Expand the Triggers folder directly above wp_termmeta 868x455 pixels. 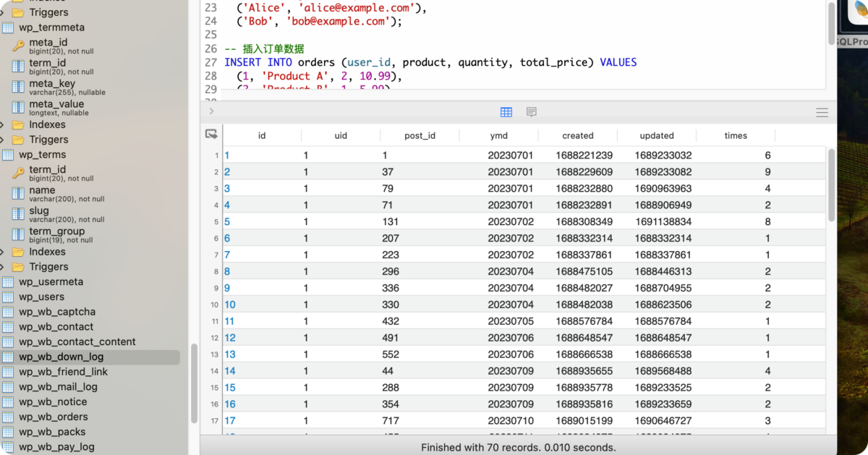pyautogui.click(x=4, y=12)
